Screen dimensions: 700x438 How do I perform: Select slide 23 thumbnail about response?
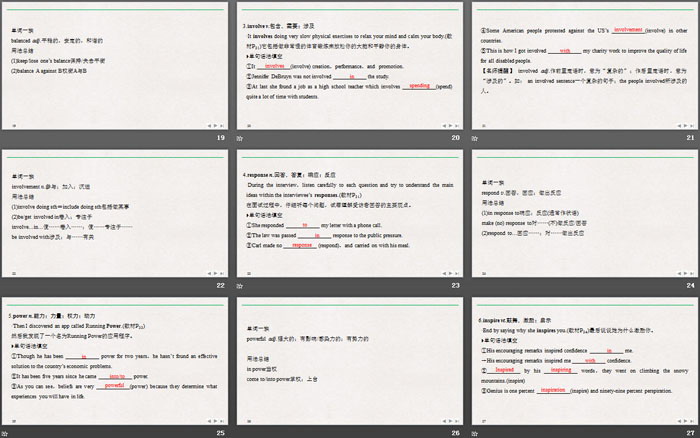pos(350,213)
